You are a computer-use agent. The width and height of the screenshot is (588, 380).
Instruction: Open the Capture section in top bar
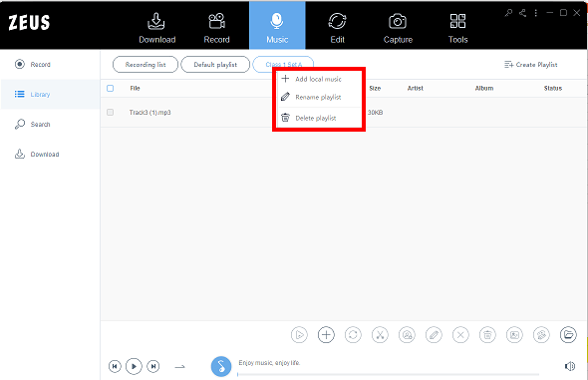pos(398,28)
